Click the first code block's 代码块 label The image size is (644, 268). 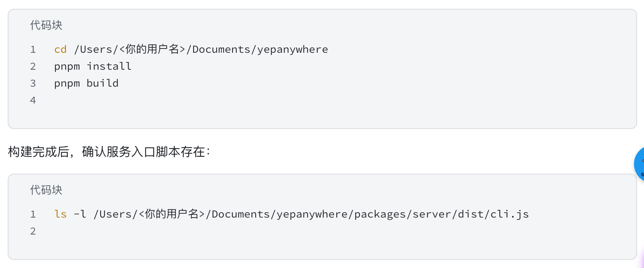46,25
